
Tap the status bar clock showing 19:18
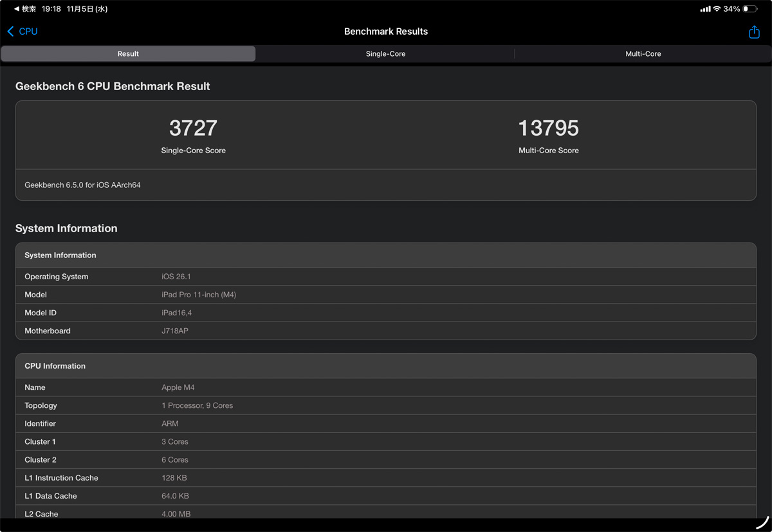click(51, 9)
